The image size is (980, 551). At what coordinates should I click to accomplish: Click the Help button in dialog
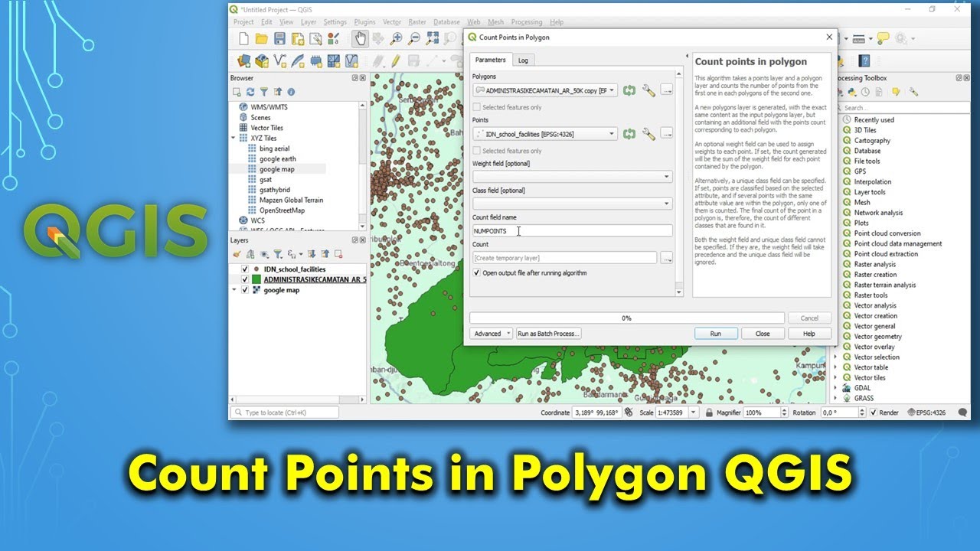(809, 334)
